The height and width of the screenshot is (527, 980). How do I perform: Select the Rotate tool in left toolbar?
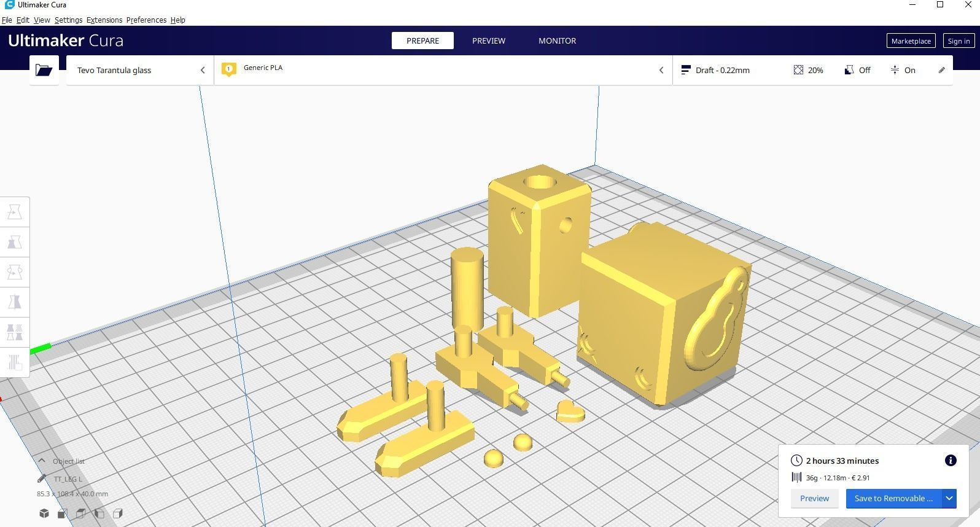15,272
